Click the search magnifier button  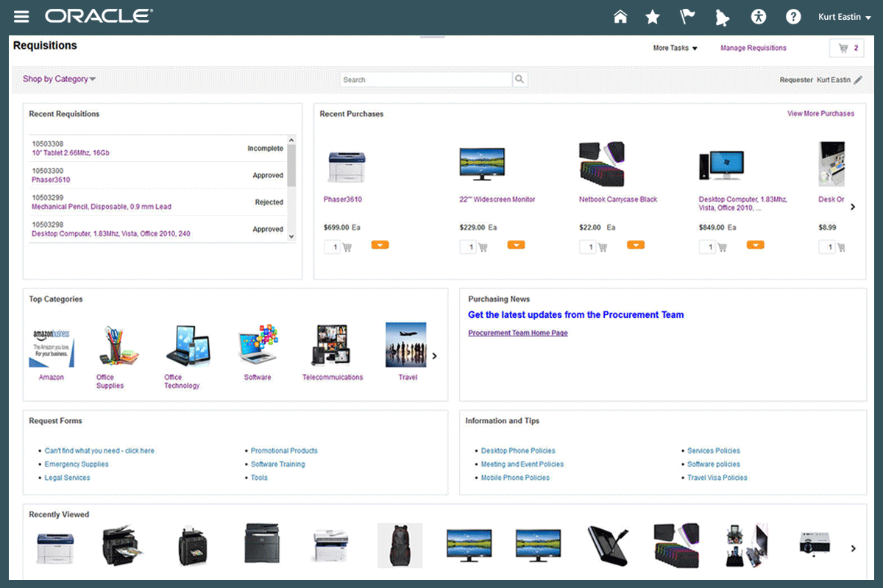tap(519, 79)
